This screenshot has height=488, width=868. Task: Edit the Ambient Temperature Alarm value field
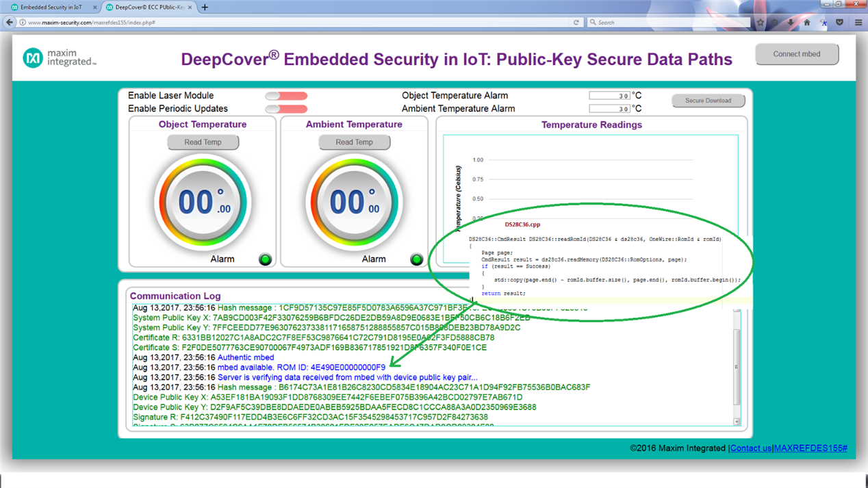pos(609,109)
